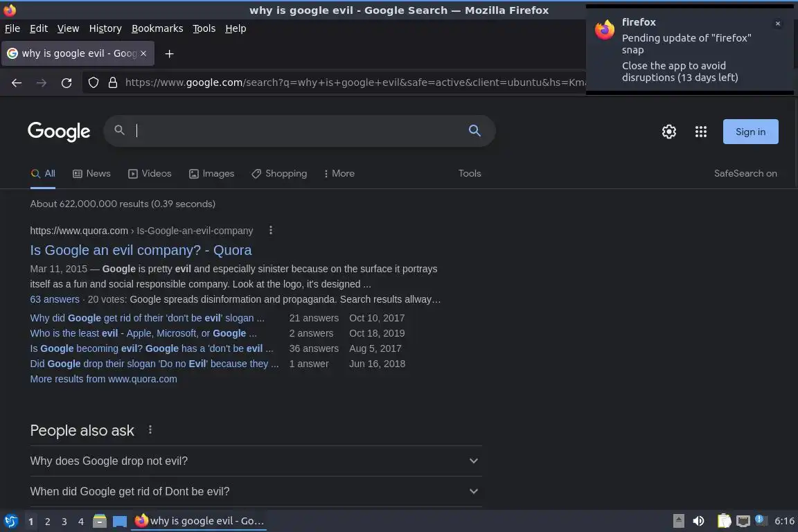This screenshot has height=532, width=798.
Task: Close the 'why is google evil' tab
Action: point(143,53)
